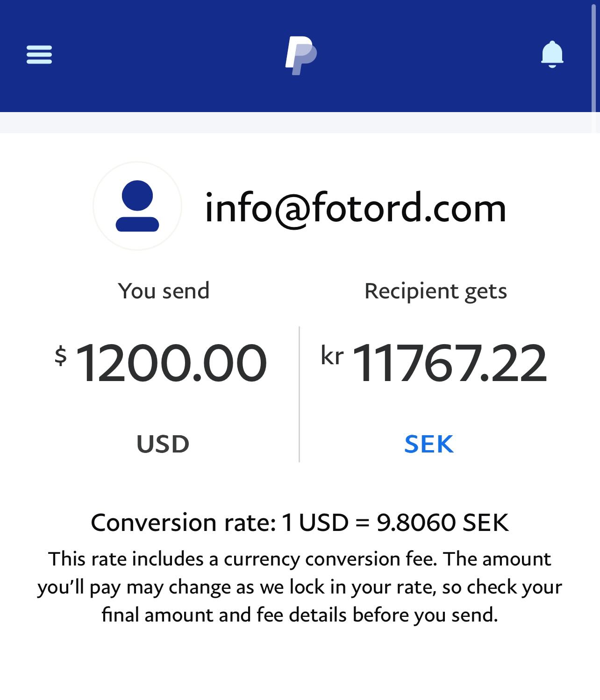Image resolution: width=600 pixels, height=700 pixels.
Task: Select recipient email info@fotord.com
Action: pyautogui.click(x=356, y=208)
